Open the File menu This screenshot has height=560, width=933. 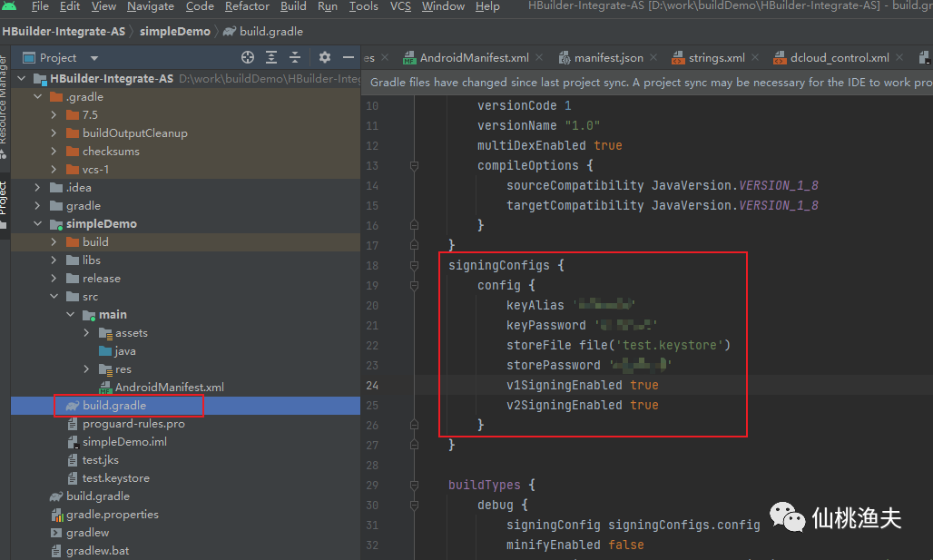click(x=40, y=6)
